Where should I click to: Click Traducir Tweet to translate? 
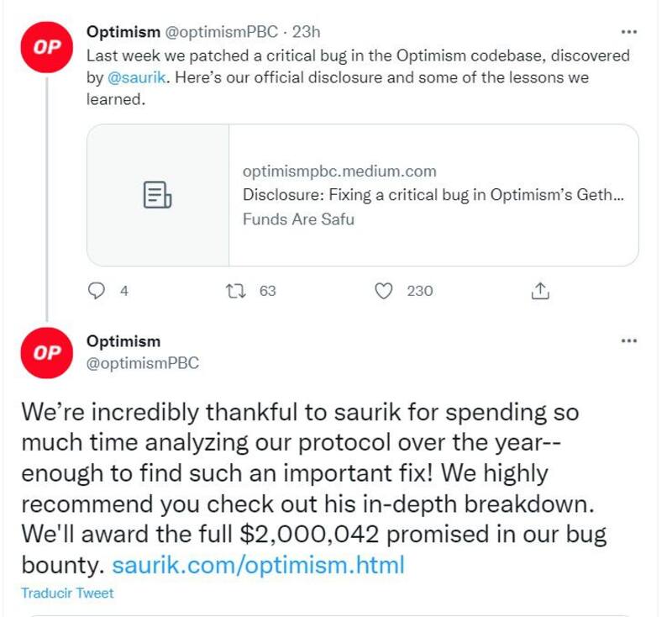click(67, 593)
